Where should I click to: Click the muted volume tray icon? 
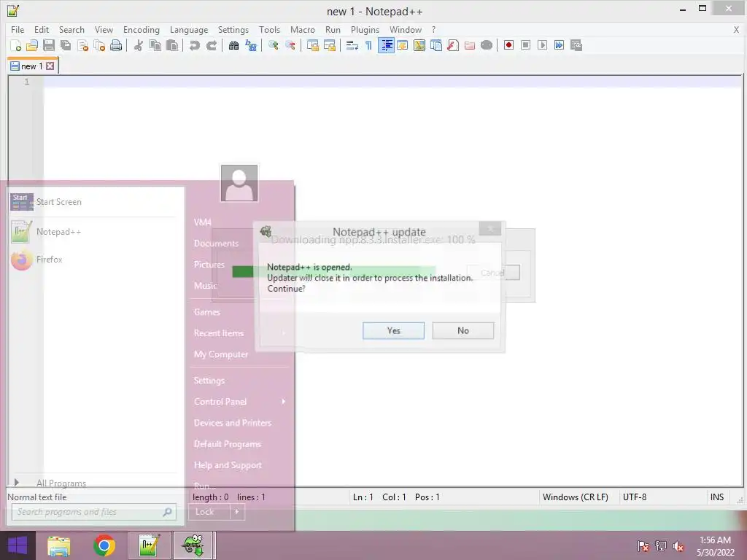click(x=678, y=546)
